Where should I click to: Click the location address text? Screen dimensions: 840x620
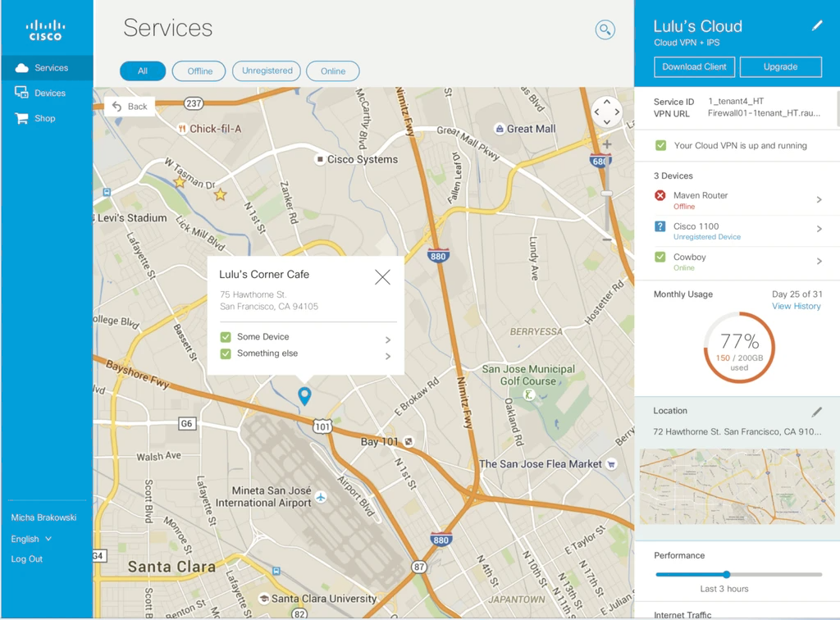click(x=737, y=431)
